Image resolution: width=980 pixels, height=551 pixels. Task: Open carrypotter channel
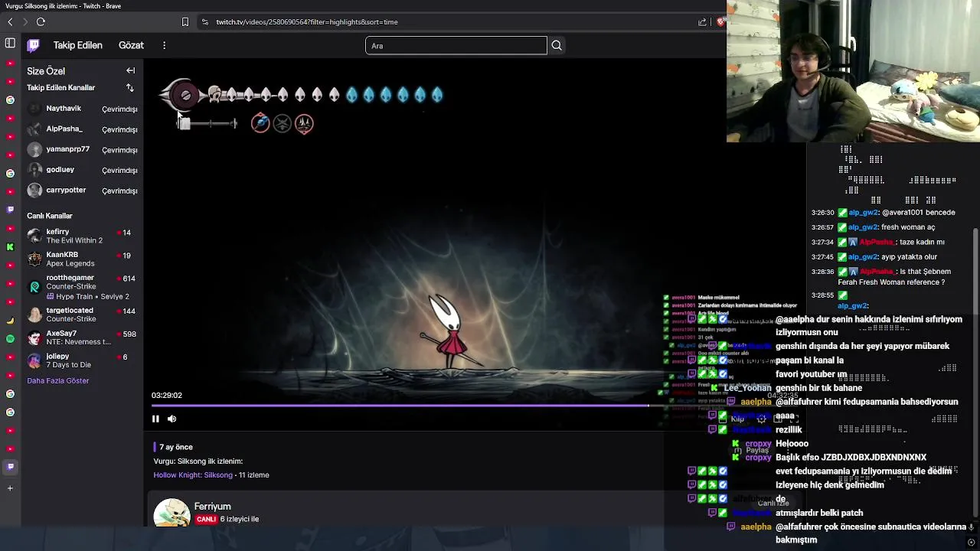click(x=82, y=191)
